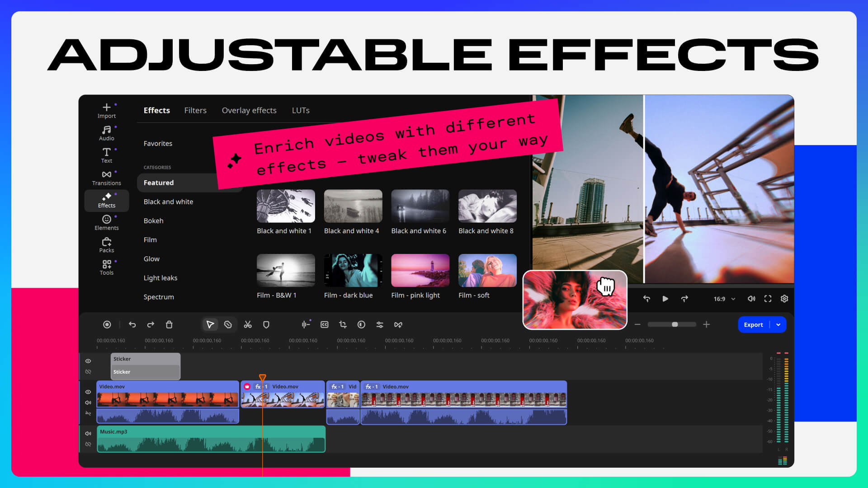Select the Scissors split tool in the toolbar
868x488 pixels.
point(248,324)
